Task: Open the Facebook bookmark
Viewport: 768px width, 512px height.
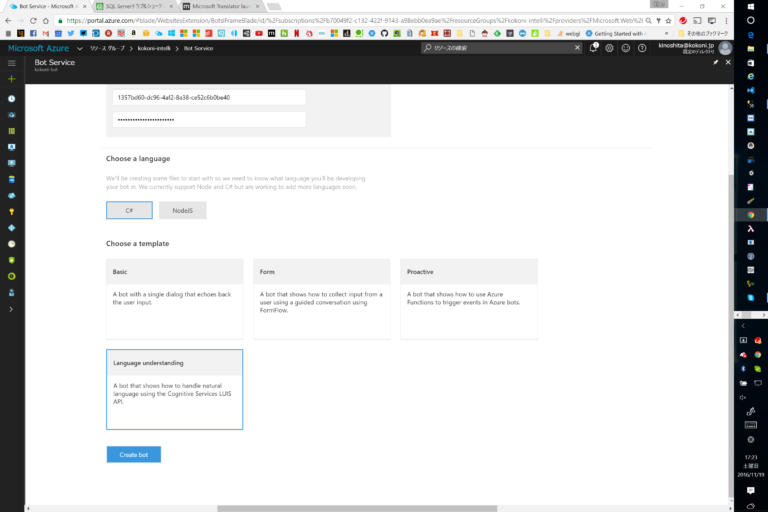Action: 33,33
